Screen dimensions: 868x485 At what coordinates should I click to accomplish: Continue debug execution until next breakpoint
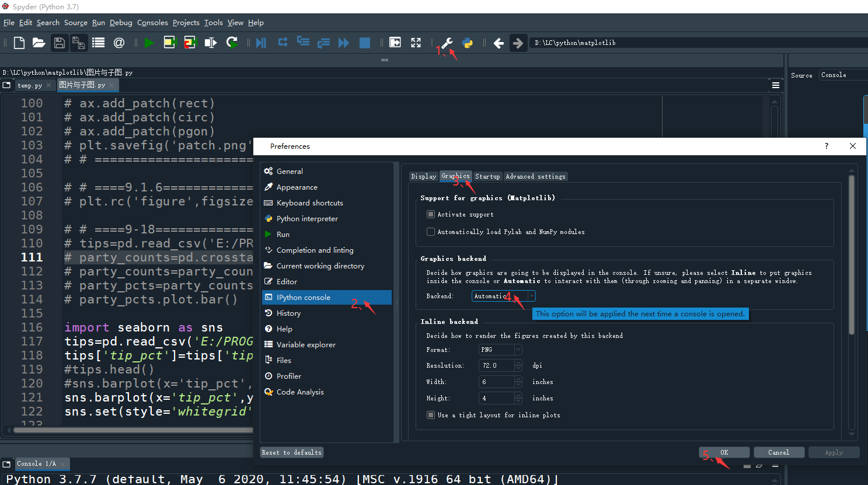pyautogui.click(x=344, y=43)
